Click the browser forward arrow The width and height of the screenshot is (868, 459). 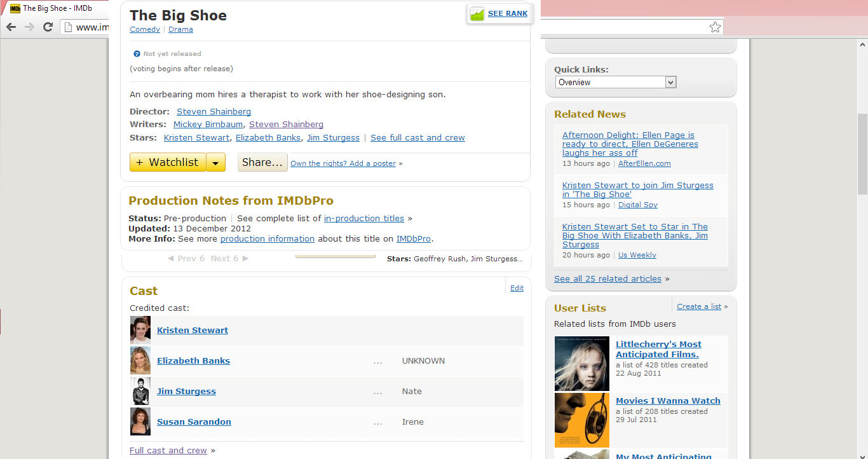(29, 27)
